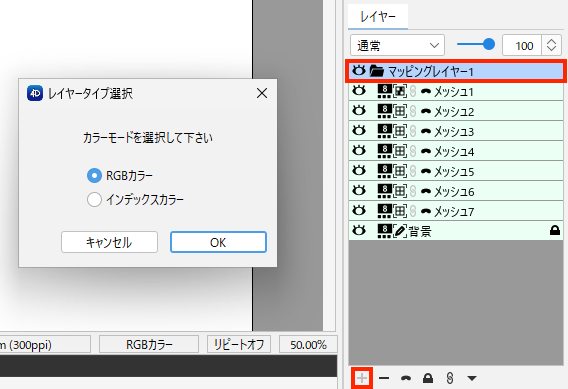Click the キャンセル button
This screenshot has height=389, width=568.
coord(109,242)
